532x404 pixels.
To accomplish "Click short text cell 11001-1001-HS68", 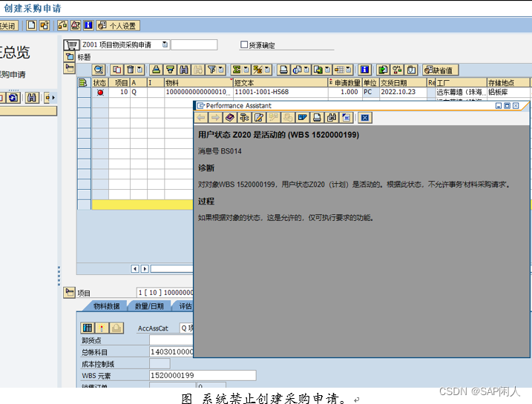I will (x=280, y=92).
